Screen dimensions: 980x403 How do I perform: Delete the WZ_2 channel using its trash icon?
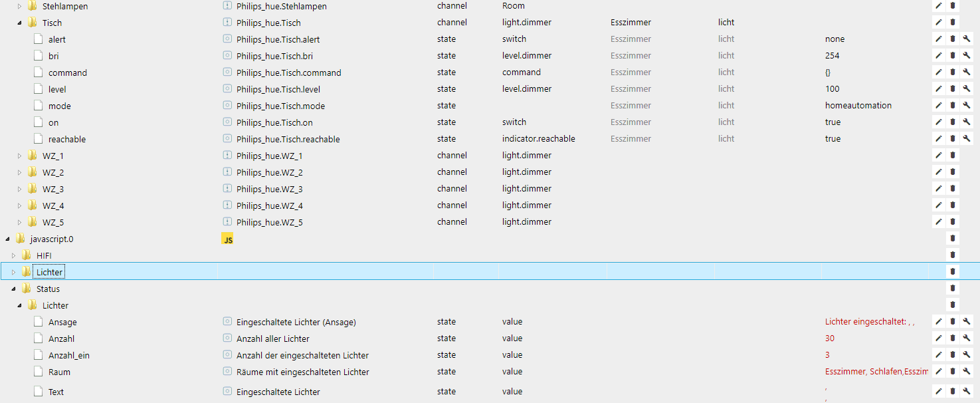952,172
